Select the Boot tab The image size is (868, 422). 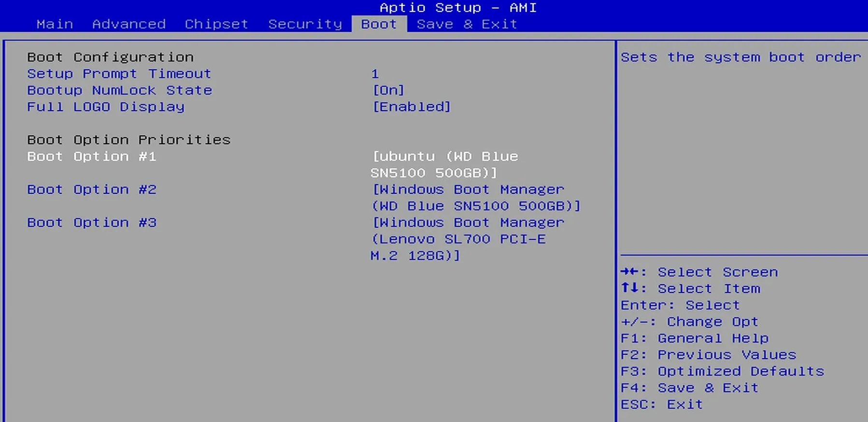379,24
